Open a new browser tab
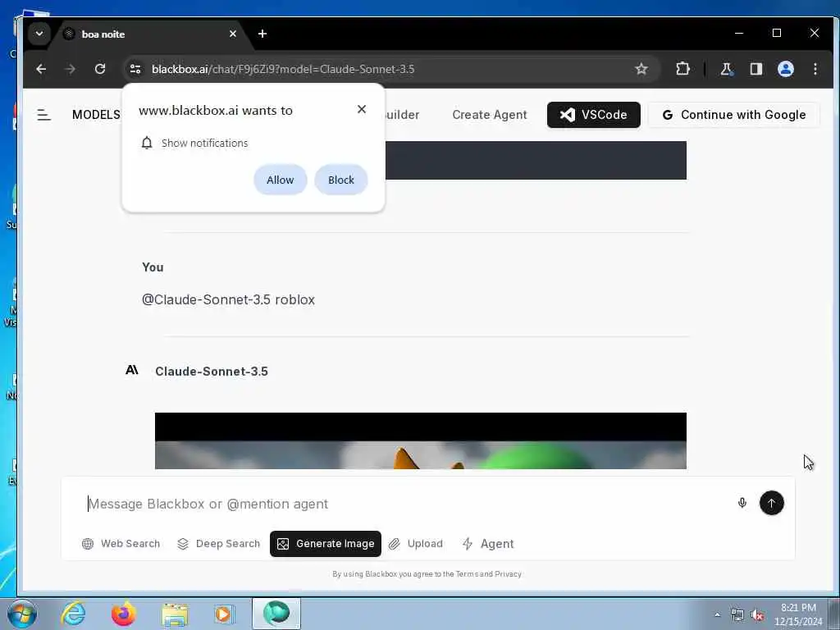 pos(262,34)
